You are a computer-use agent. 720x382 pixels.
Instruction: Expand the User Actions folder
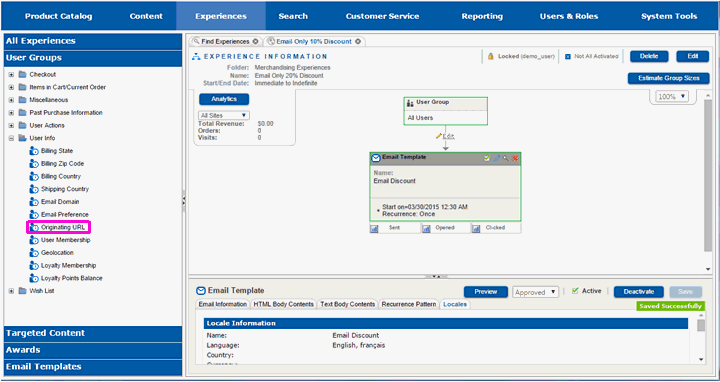[11, 125]
